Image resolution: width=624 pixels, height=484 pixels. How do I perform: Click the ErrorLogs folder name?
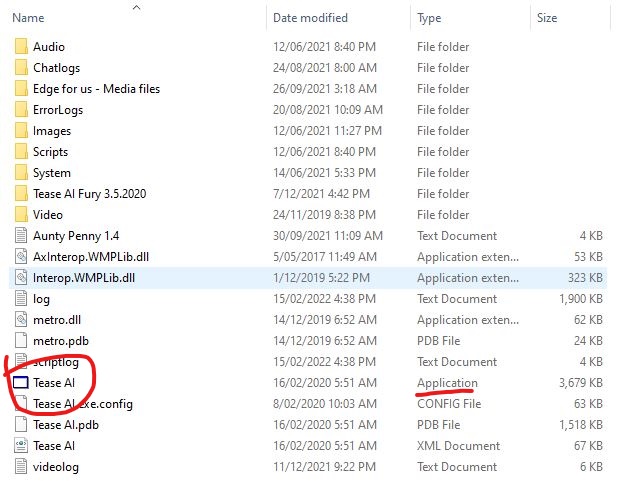[x=58, y=110]
